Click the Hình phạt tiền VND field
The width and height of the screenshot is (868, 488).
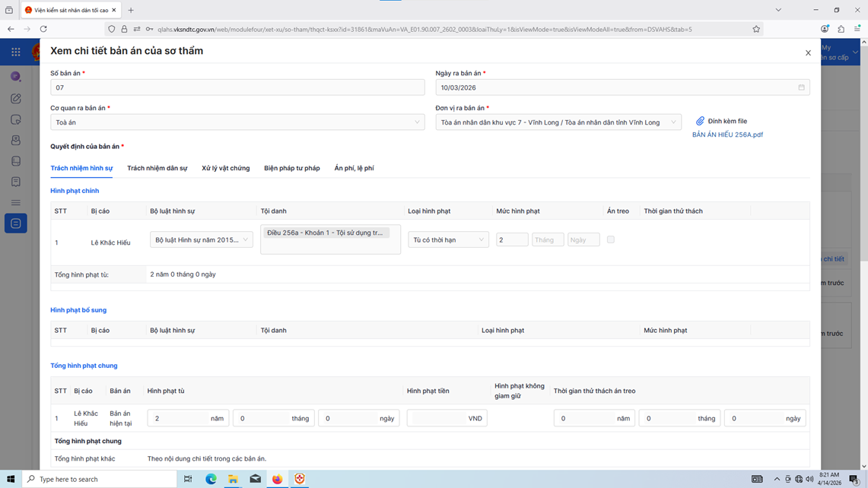point(437,418)
